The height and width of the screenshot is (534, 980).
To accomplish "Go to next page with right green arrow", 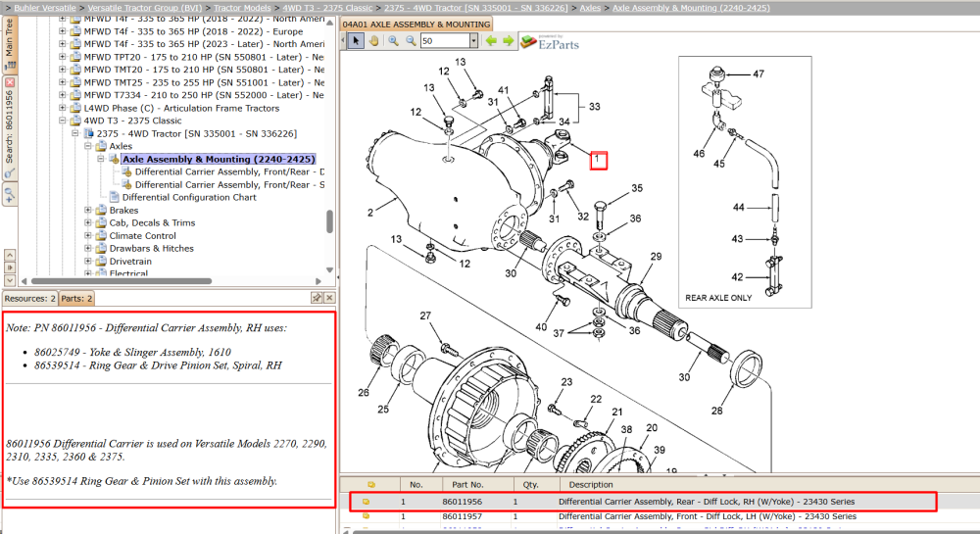I will click(x=508, y=40).
